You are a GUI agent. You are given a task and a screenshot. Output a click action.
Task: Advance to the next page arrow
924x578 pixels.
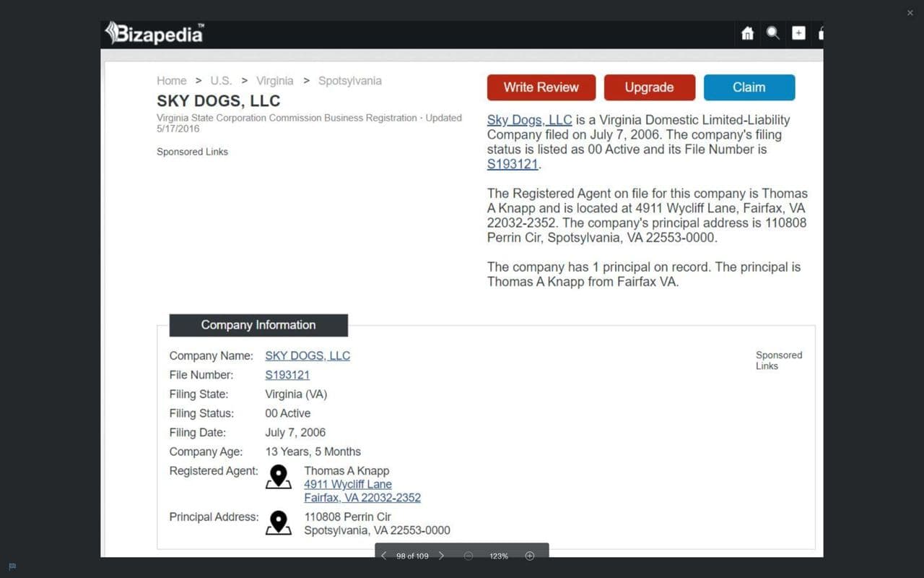click(442, 556)
